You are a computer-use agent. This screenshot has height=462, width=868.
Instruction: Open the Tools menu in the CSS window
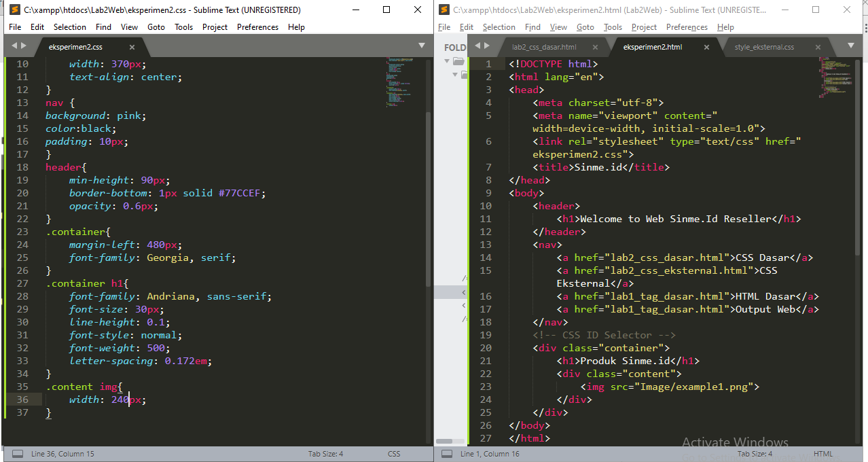tap(183, 27)
